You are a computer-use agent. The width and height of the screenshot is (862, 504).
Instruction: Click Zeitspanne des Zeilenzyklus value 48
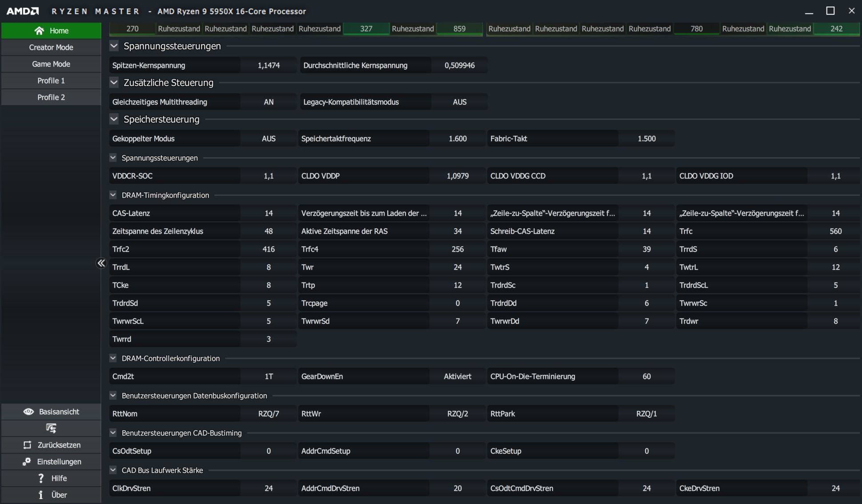[x=269, y=231]
